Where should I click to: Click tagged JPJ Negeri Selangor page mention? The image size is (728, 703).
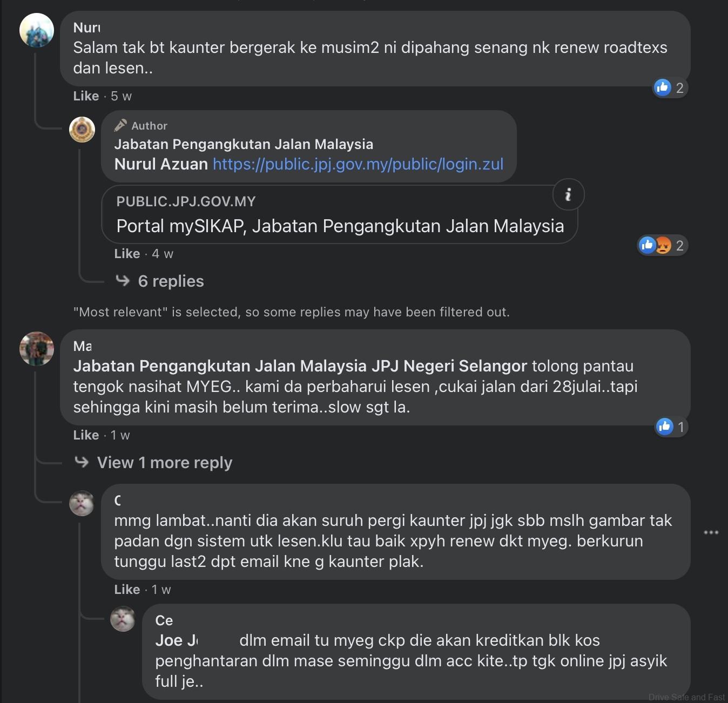pos(449,366)
